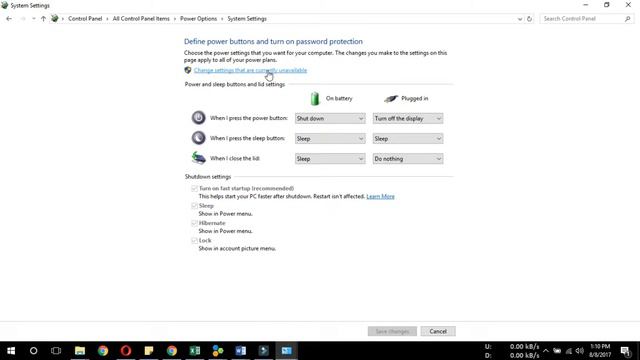The width and height of the screenshot is (640, 360).
Task: Open power button On battery dropdown
Action: point(330,118)
